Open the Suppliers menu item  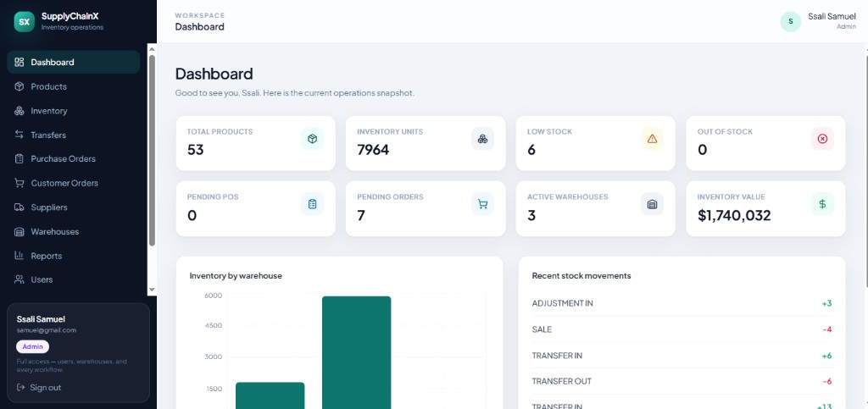coord(74,207)
